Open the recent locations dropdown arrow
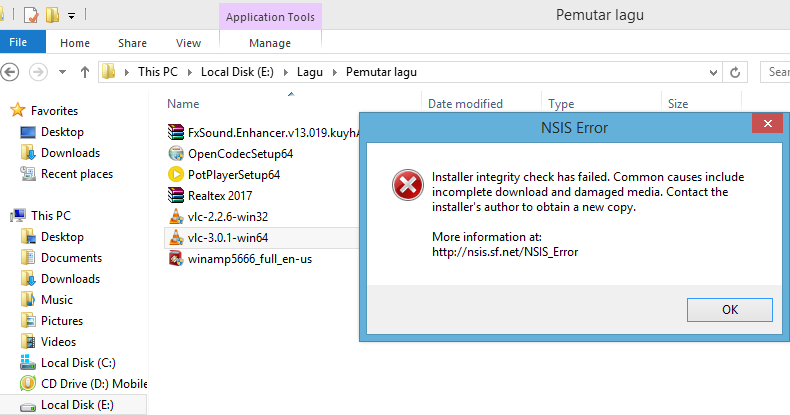The image size is (790, 415). (x=63, y=72)
